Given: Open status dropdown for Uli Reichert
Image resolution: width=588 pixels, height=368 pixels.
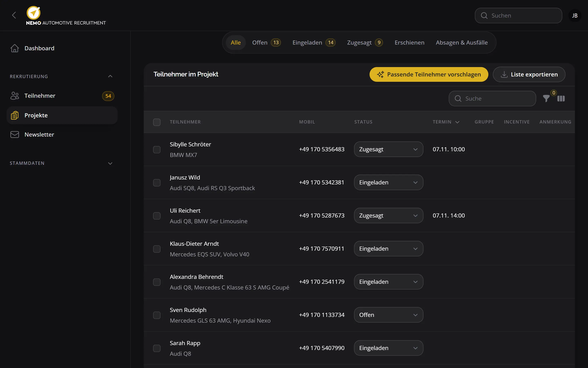Looking at the screenshot, I should click(x=389, y=215).
